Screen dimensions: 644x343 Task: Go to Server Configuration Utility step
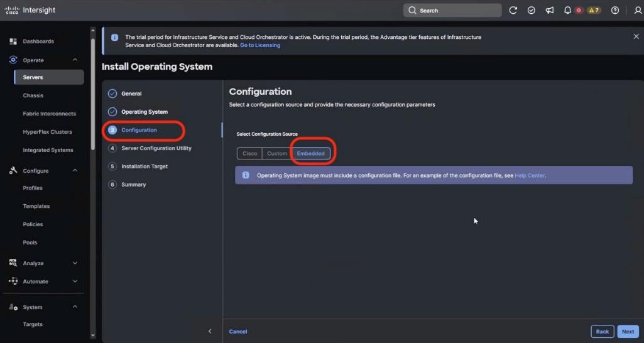coord(156,148)
